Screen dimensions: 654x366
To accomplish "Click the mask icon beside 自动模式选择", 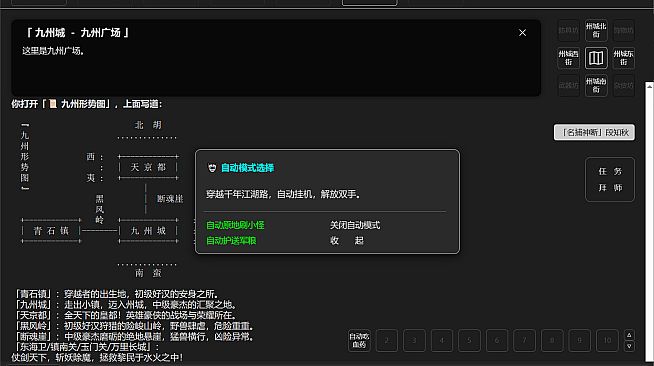I will point(212,168).
